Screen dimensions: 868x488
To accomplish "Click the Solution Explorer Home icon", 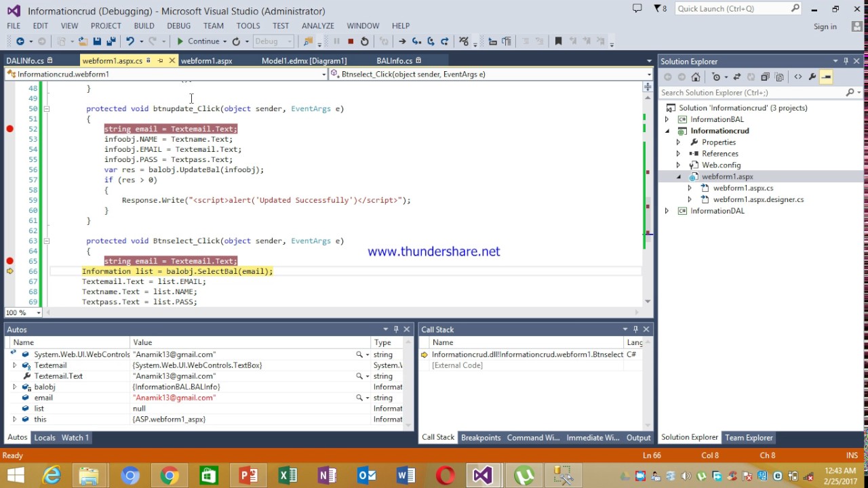I will point(696,77).
